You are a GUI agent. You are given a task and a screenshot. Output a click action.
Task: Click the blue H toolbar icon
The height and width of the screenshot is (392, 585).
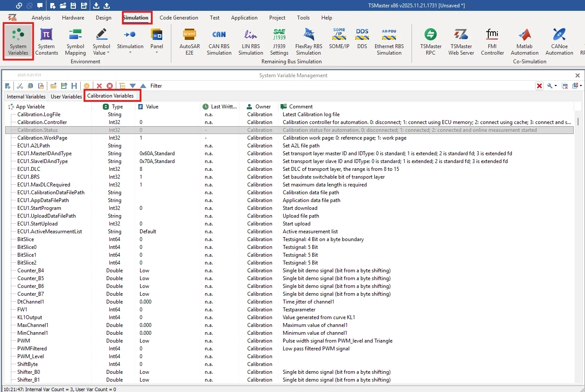74,86
